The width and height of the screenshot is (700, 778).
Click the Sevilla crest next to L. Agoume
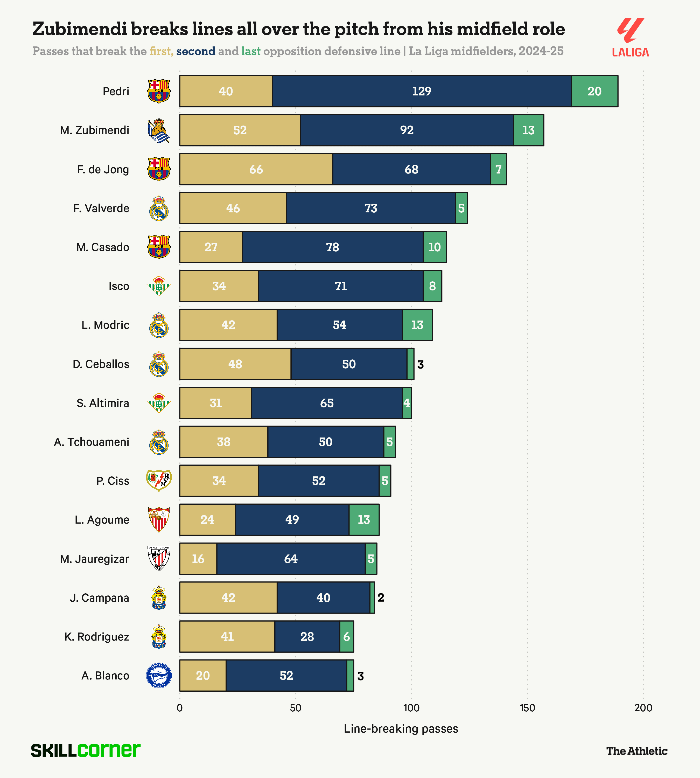[159, 519]
